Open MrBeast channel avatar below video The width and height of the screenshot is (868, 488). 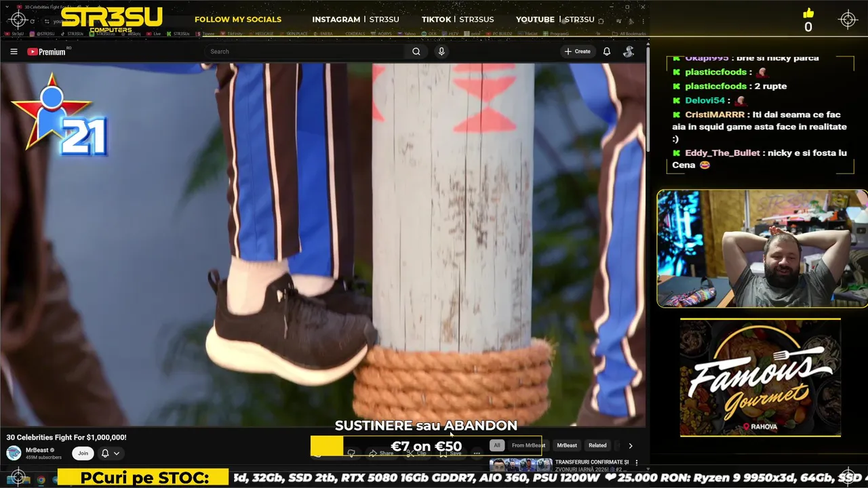14,453
